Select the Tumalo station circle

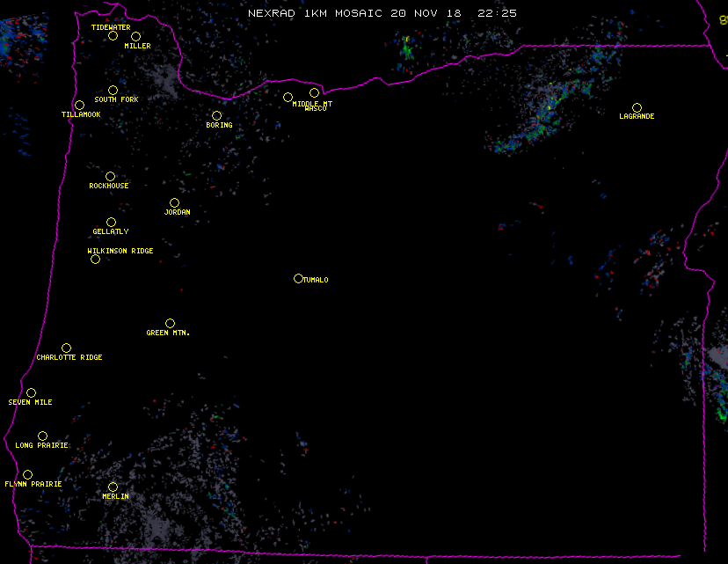pyautogui.click(x=298, y=279)
